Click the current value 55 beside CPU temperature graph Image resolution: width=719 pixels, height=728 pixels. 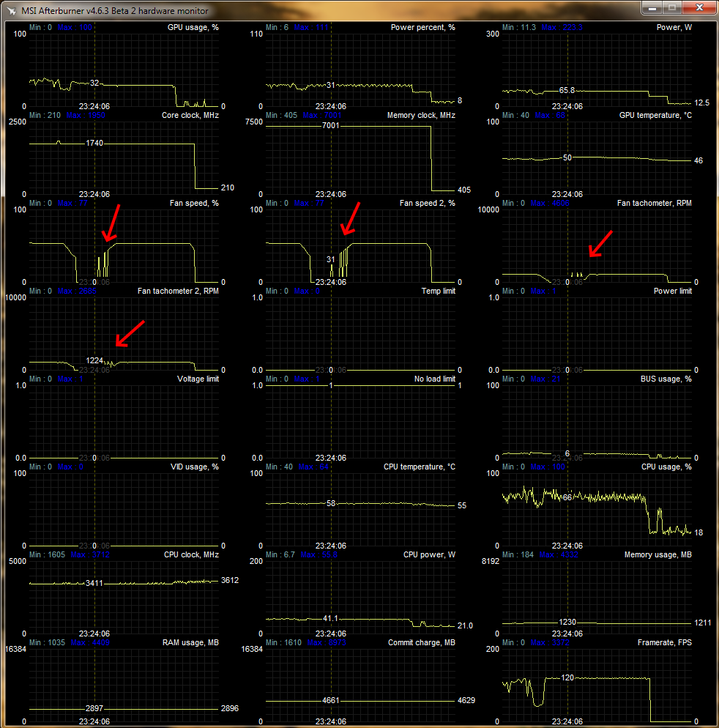click(x=462, y=505)
